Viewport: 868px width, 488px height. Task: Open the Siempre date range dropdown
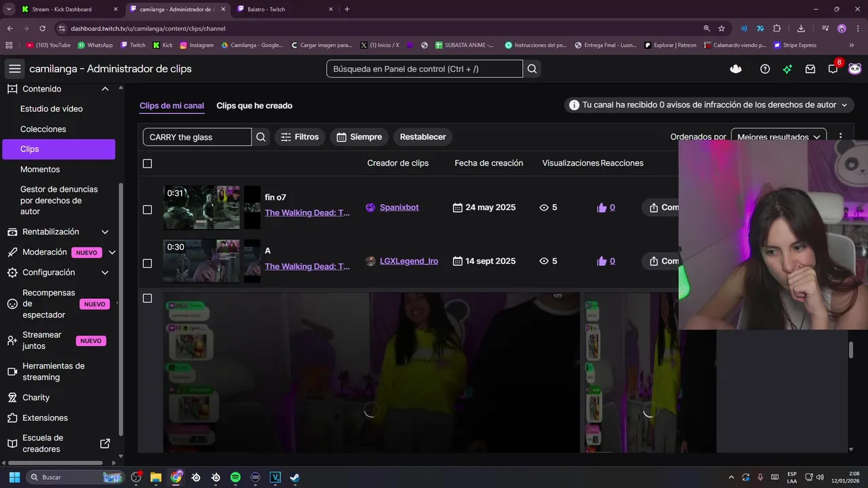point(359,137)
